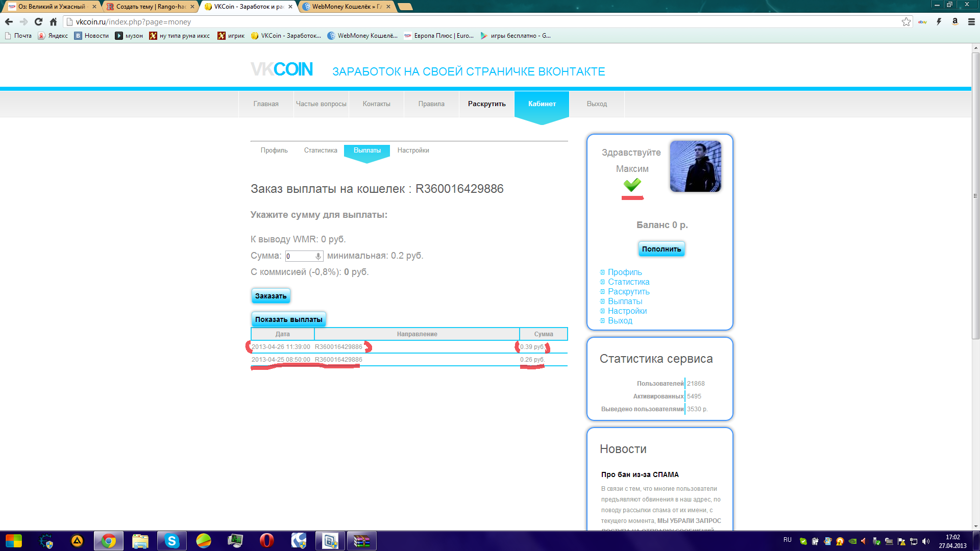Image resolution: width=980 pixels, height=551 pixels.
Task: Open the Почта bookmark
Action: tap(18, 36)
